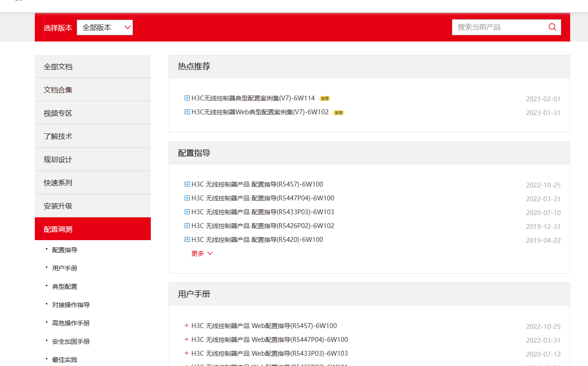
Task: Click the arrow icon beside Web配置指导(R5447P04)-6W100
Action: [x=186, y=340]
